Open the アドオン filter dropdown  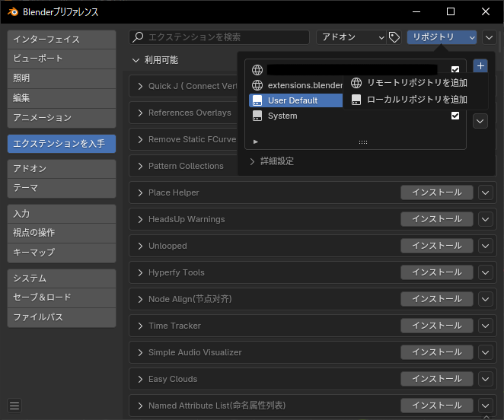click(351, 37)
